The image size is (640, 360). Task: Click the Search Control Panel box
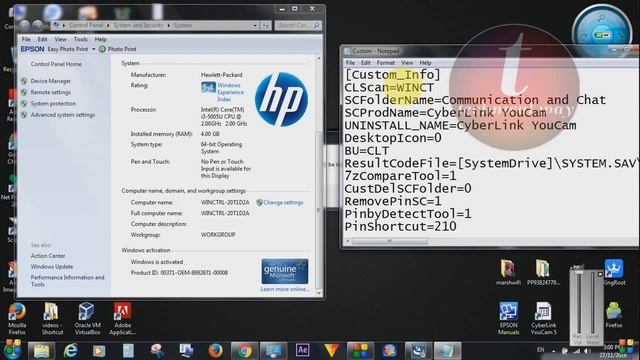pos(298,25)
